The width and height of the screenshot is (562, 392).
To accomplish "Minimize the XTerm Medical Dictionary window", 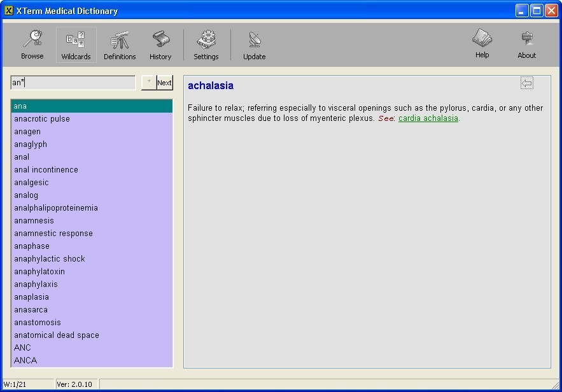I will pos(522,11).
